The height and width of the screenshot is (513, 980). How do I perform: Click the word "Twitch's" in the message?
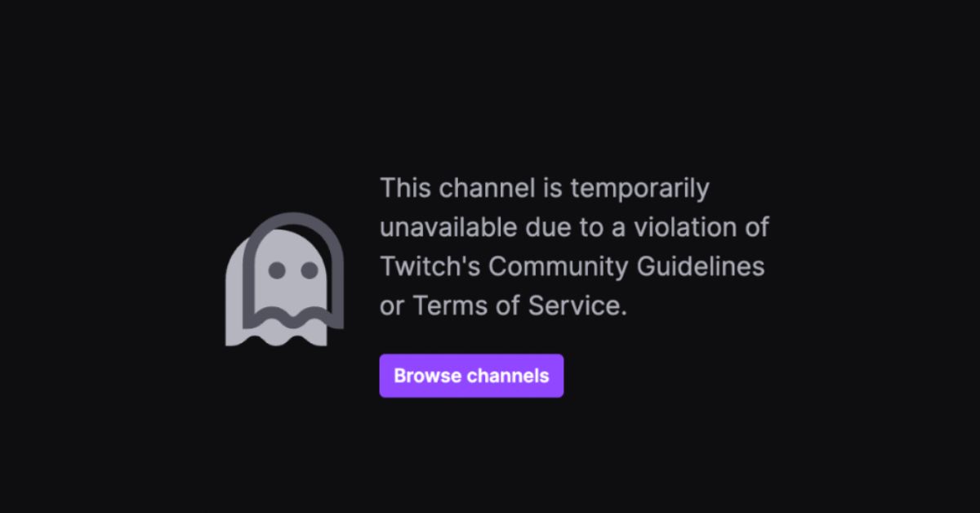[x=430, y=266]
